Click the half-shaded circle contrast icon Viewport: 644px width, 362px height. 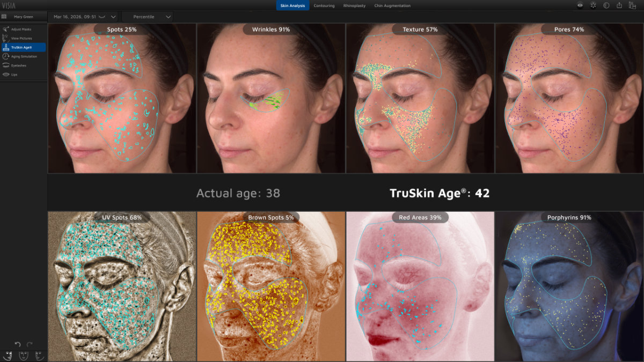[606, 5]
